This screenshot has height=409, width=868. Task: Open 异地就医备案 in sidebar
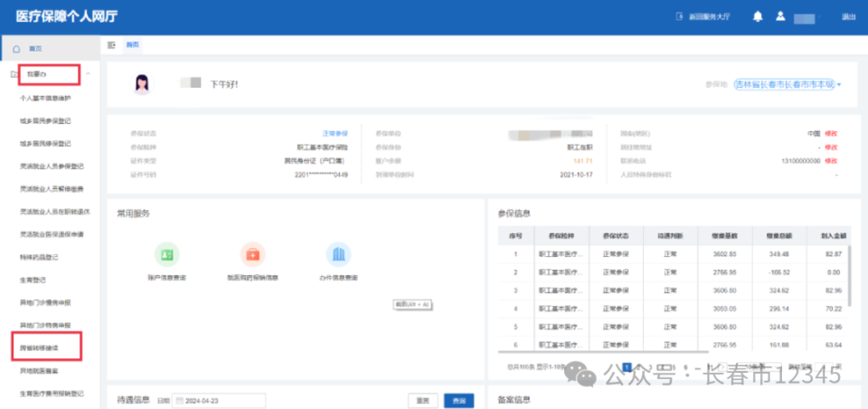pos(39,371)
